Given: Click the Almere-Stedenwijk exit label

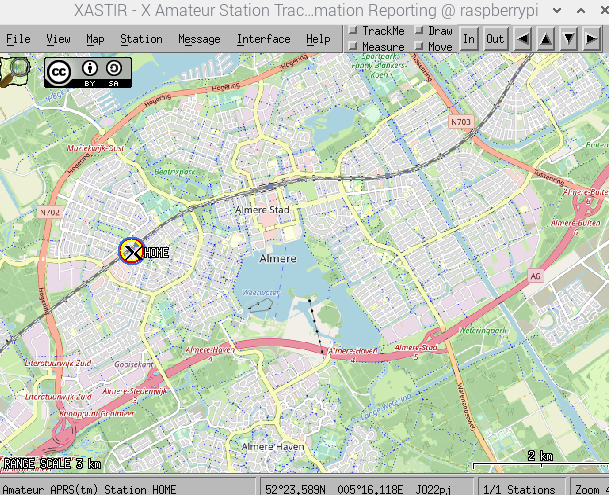Looking at the screenshot, I should pyautogui.click(x=134, y=391).
